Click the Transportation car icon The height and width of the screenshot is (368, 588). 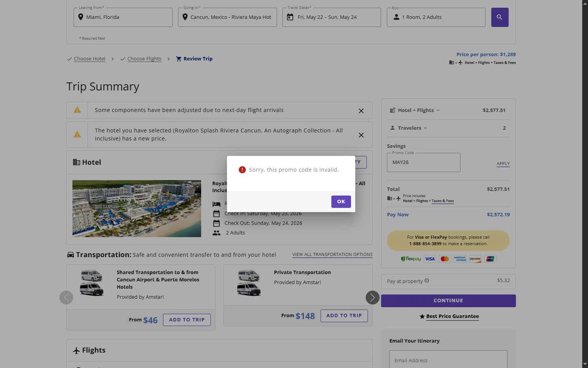click(x=71, y=255)
